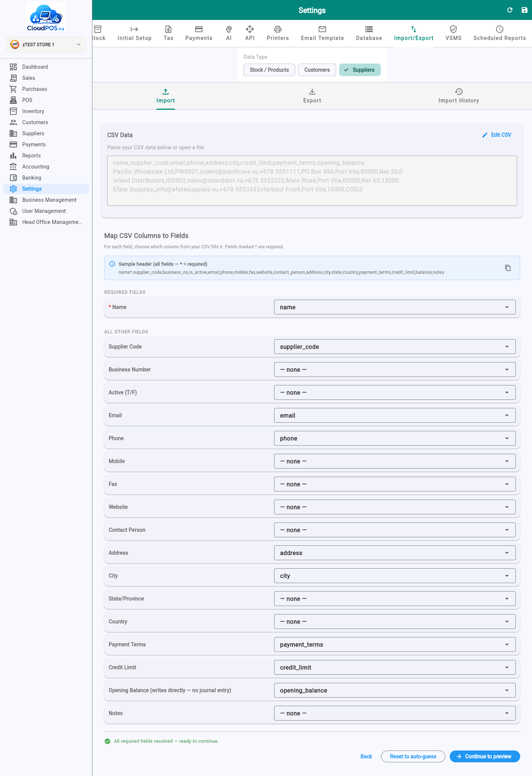The image size is (532, 776).
Task: Toggle the Suppliers data type chip
Action: pos(360,70)
